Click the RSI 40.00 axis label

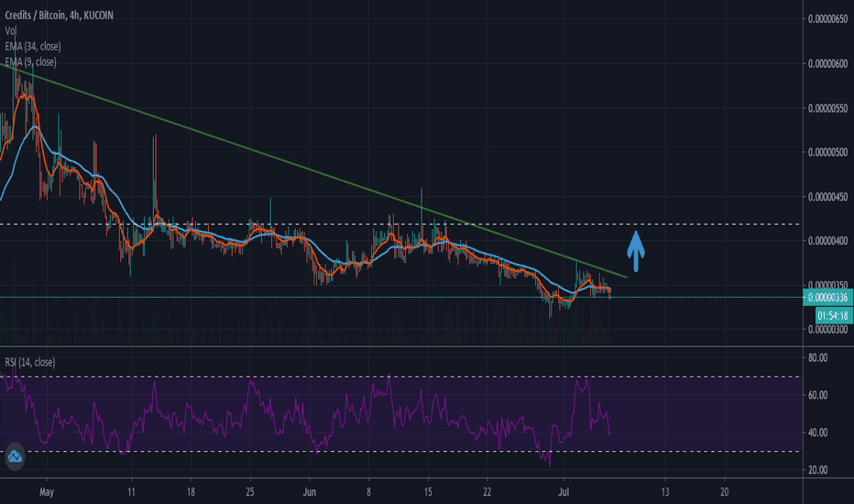coord(817,433)
